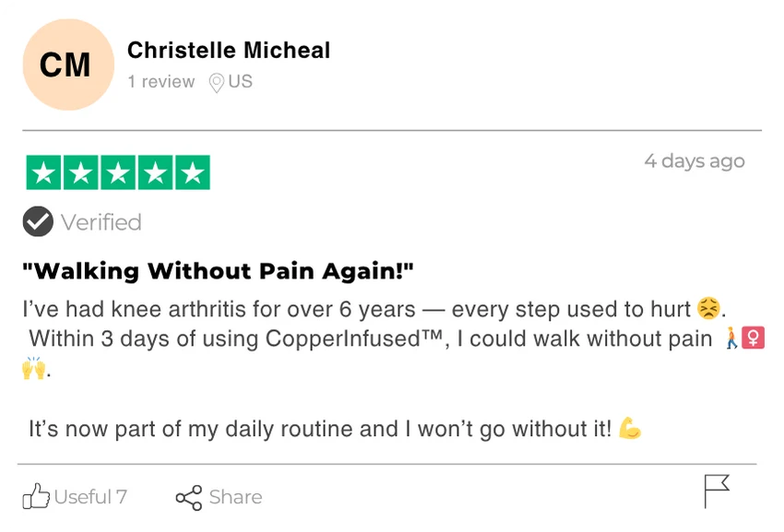The image size is (784, 532).
Task: Flag this review using the flag icon
Action: coord(717,491)
